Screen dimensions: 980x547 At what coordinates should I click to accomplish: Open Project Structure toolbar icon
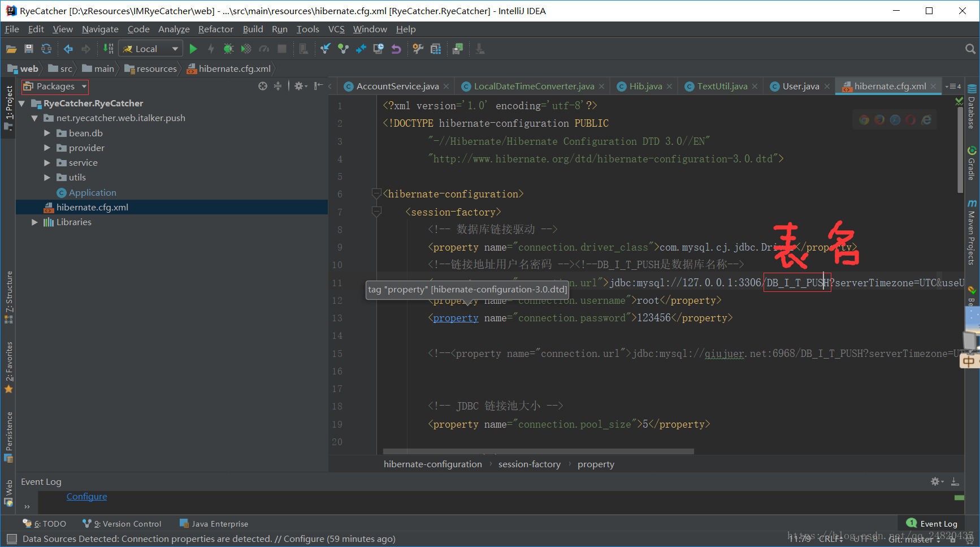click(x=435, y=49)
